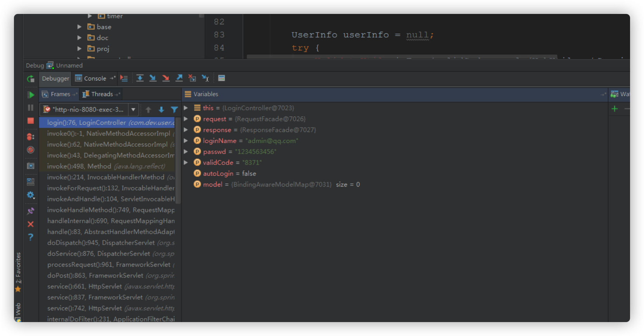
Task: Click Force Step Into red arrow
Action: coord(166,78)
